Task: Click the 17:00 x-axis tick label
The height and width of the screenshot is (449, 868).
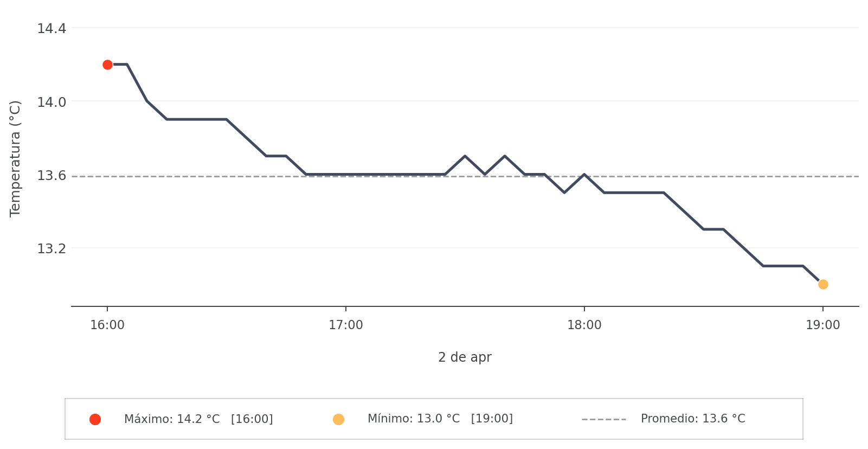Action: point(346,325)
